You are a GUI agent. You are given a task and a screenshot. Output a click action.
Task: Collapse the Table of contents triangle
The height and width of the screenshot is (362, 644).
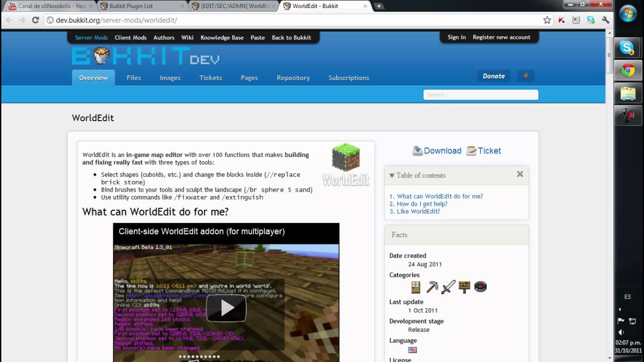pos(392,175)
